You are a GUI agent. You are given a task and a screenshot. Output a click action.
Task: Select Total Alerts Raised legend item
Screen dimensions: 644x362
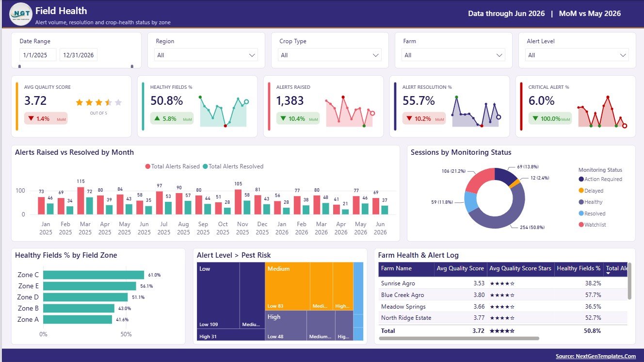[x=172, y=166]
